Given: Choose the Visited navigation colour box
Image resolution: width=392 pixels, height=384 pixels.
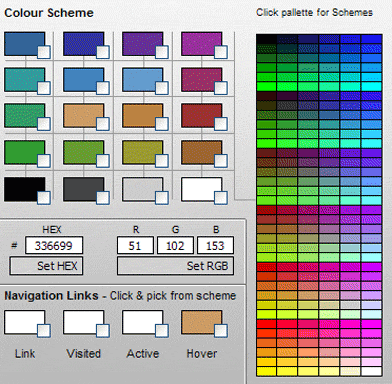Looking at the screenshot, I should pyautogui.click(x=84, y=322).
